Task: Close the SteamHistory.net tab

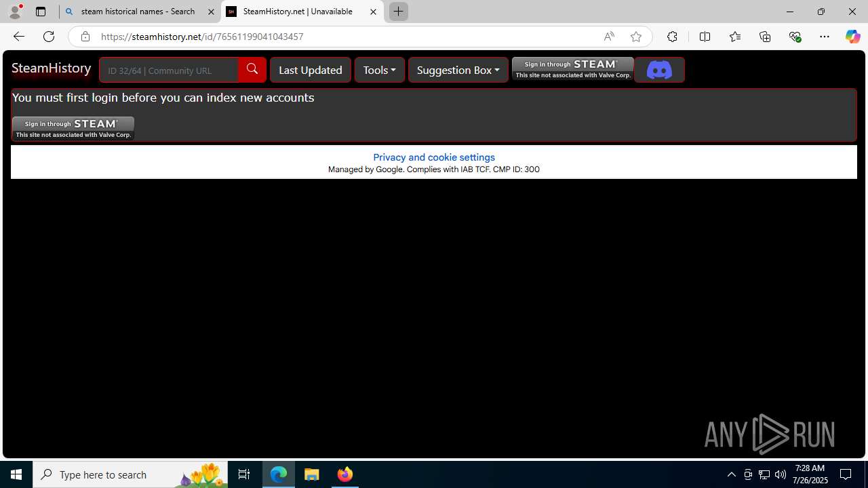Action: [x=373, y=12]
